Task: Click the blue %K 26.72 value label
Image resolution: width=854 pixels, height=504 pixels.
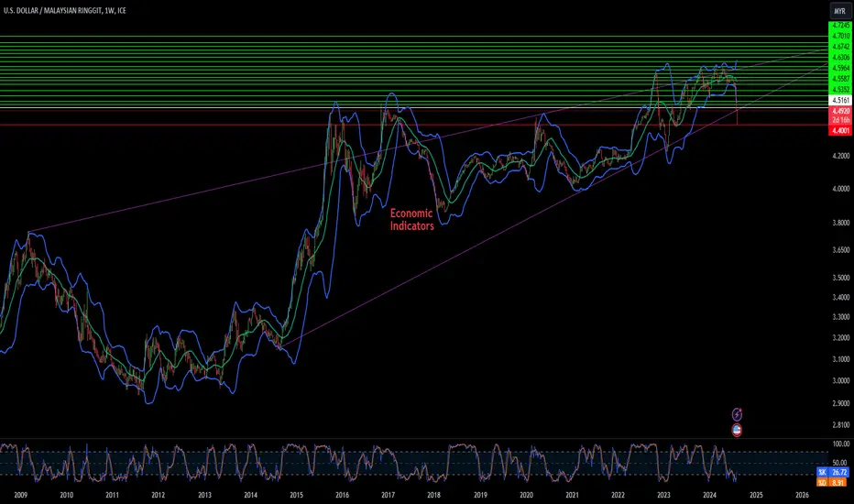Action: click(833, 473)
